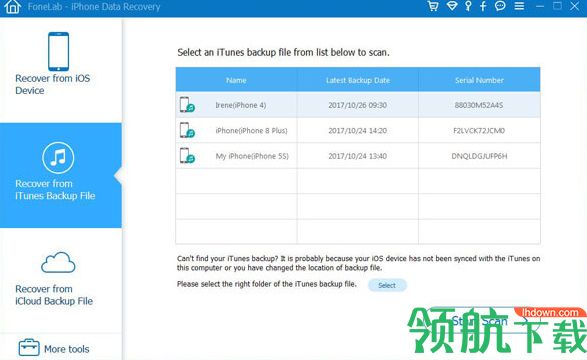Click serial number F2LVCK72JCM0

[479, 131]
